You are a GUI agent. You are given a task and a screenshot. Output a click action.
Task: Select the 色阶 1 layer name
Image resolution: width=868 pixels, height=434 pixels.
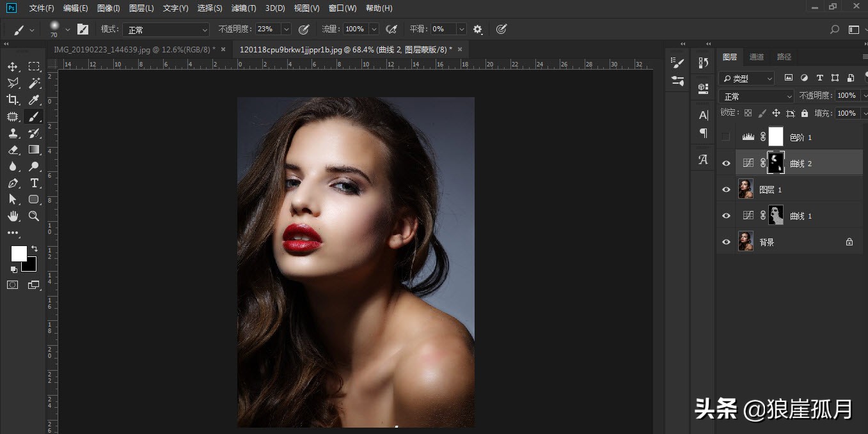[801, 137]
